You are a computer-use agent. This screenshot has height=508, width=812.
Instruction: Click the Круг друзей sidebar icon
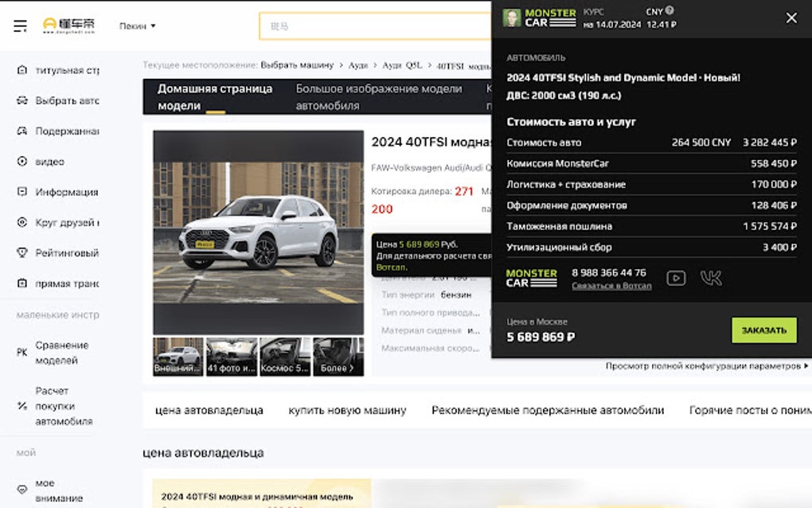pos(21,222)
